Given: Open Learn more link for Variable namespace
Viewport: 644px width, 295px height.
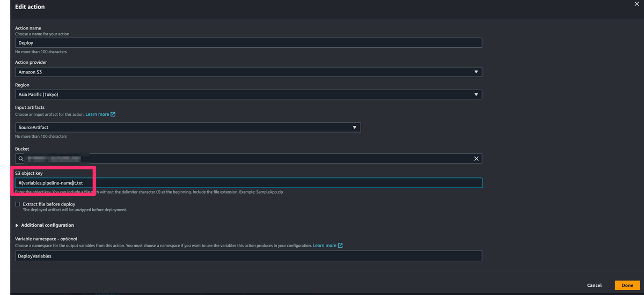Looking at the screenshot, I should click(x=325, y=246).
